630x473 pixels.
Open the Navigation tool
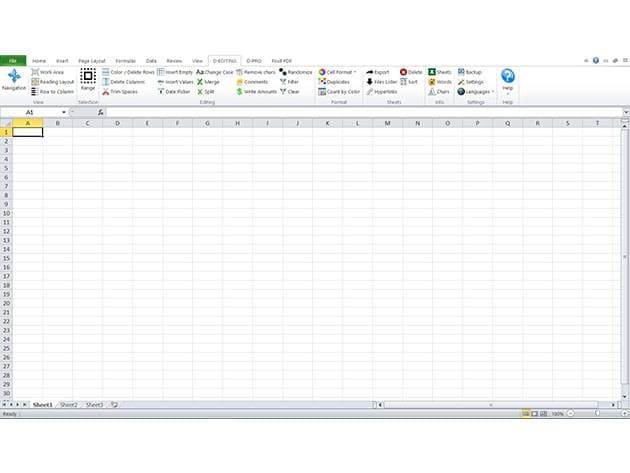click(x=14, y=80)
